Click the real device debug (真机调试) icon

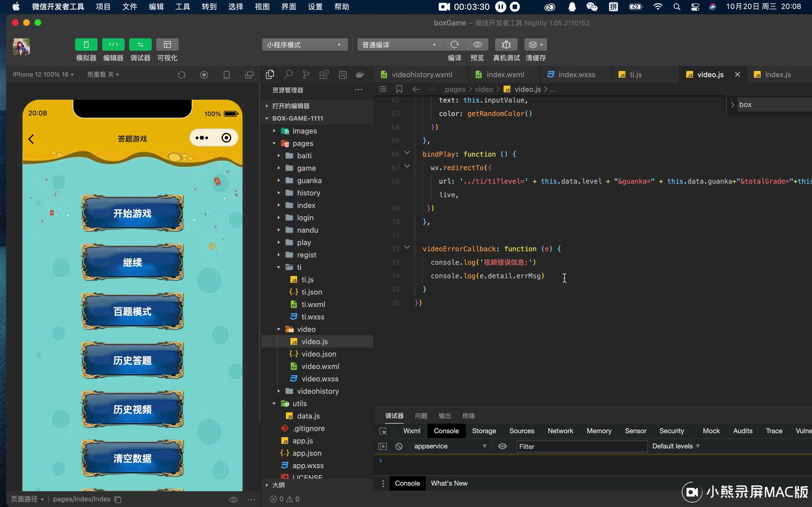click(506, 45)
